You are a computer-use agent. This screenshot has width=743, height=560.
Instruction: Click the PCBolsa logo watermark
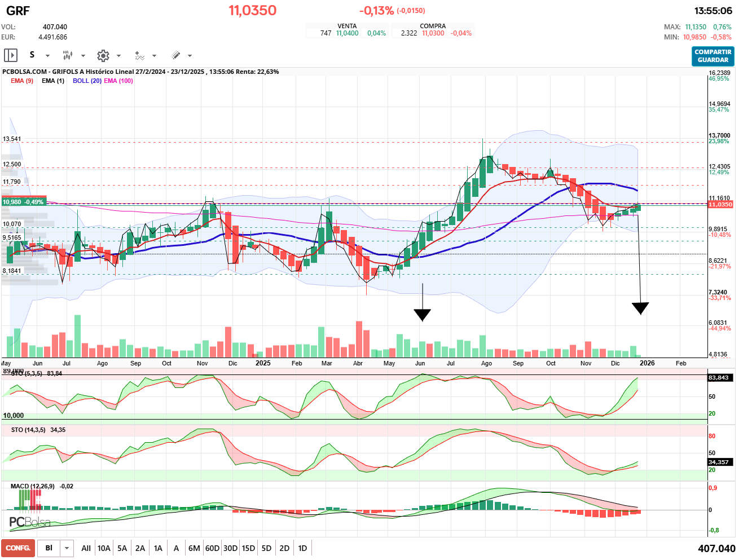pos(30,522)
